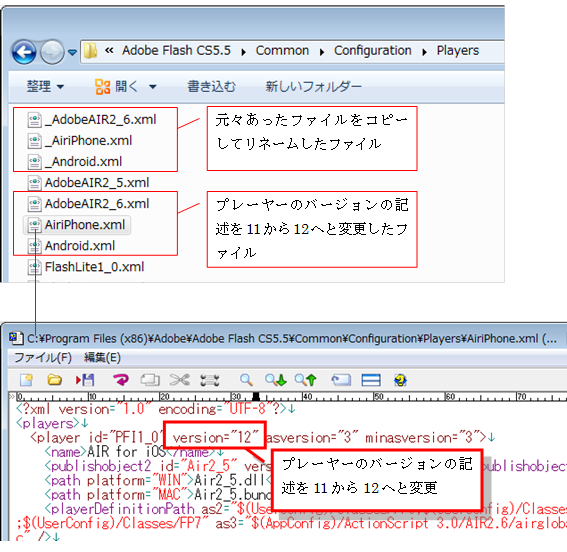Click the XML file icon of FlashLite1_0.xml
Screen dimensions: 567x552
click(34, 267)
